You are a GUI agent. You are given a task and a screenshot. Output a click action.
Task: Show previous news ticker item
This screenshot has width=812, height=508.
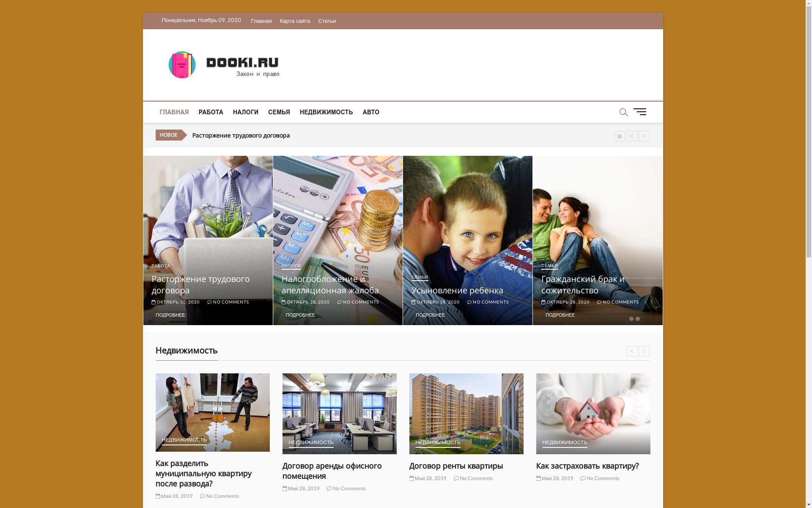[x=632, y=136]
